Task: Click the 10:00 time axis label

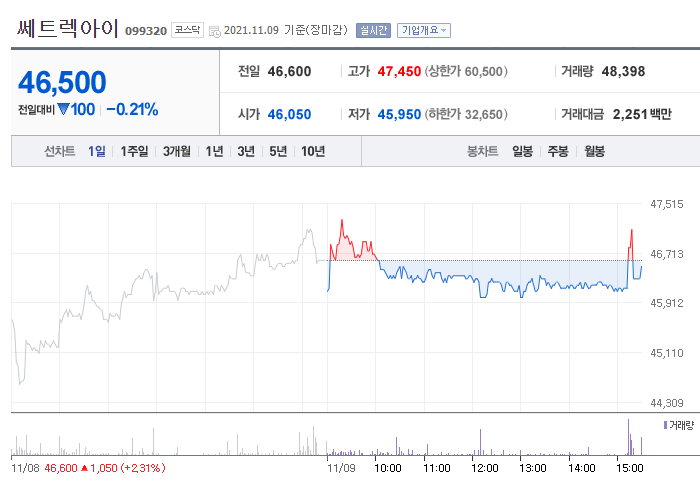Action: pyautogui.click(x=388, y=468)
